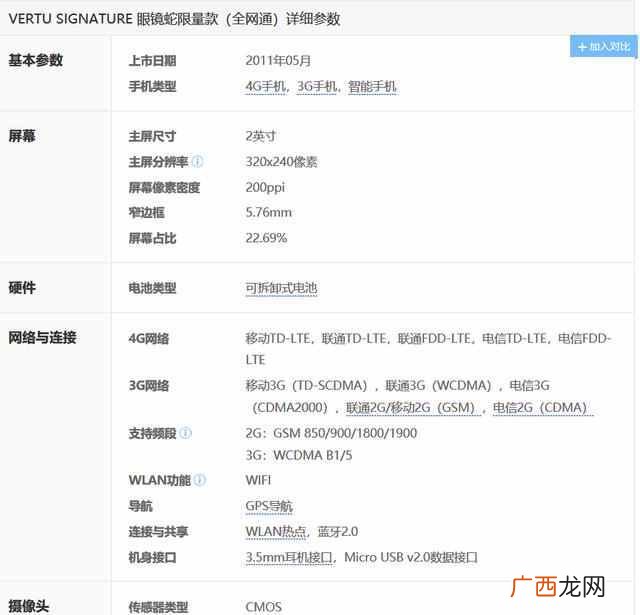Image resolution: width=640 pixels, height=615 pixels.
Task: Open the 3.5mm耳机接口 link
Action: [289, 557]
